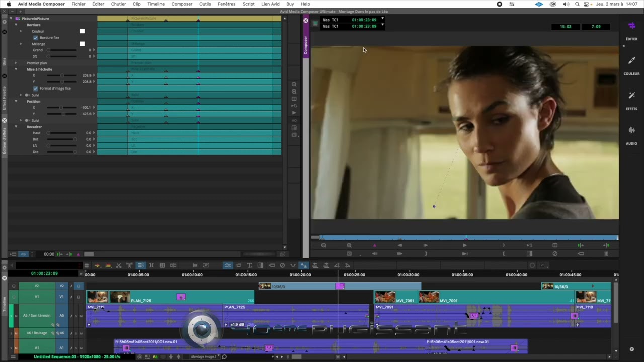Collapse the Bordure parameter group
The width and height of the screenshot is (644, 362).
pos(16,25)
